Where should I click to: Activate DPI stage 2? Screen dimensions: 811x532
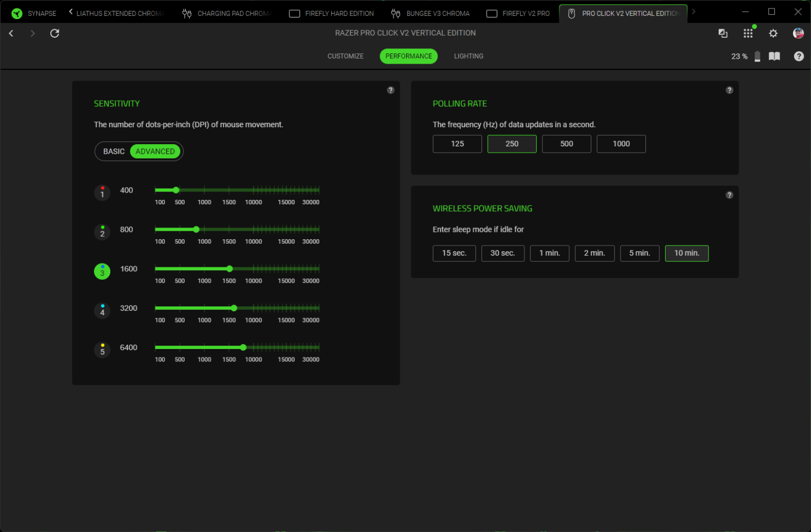(x=102, y=232)
